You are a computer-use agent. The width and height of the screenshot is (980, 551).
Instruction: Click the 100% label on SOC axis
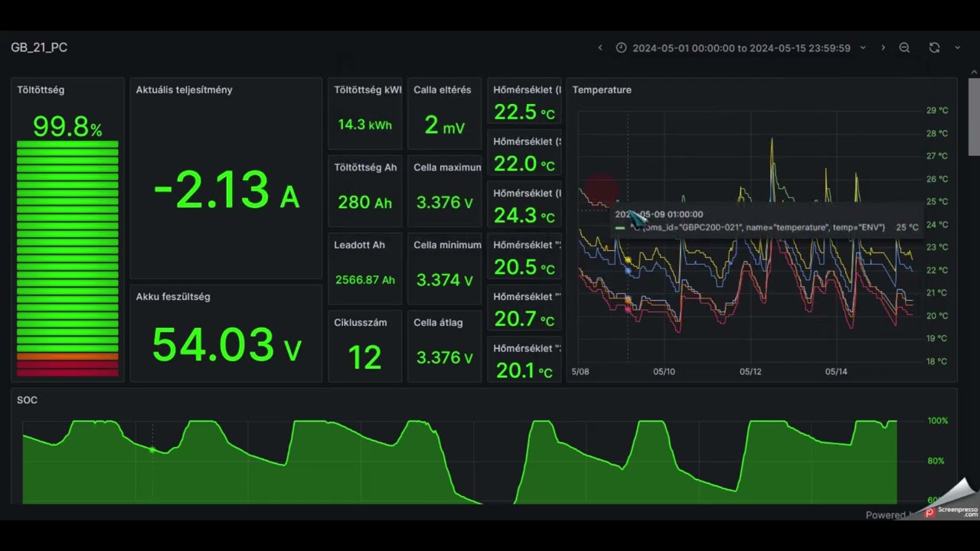pos(938,421)
